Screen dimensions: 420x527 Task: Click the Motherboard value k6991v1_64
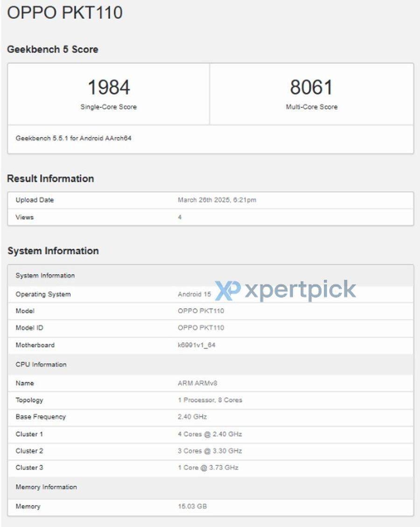click(x=196, y=345)
